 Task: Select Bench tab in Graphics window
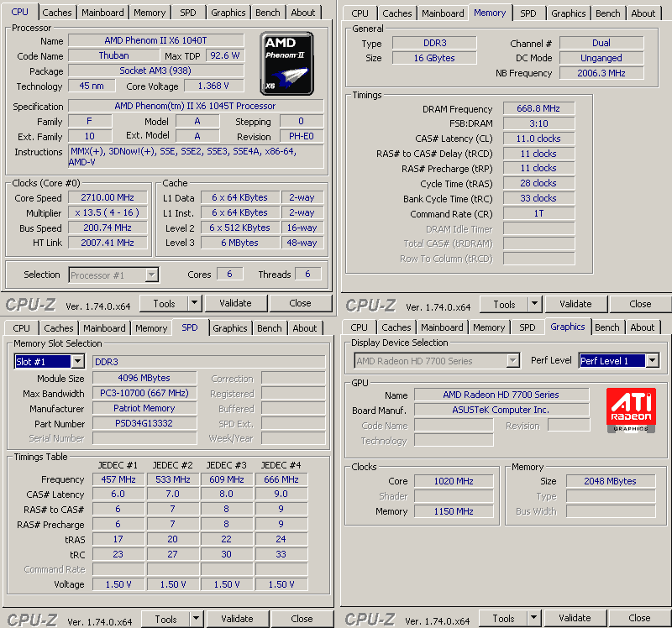click(x=606, y=327)
